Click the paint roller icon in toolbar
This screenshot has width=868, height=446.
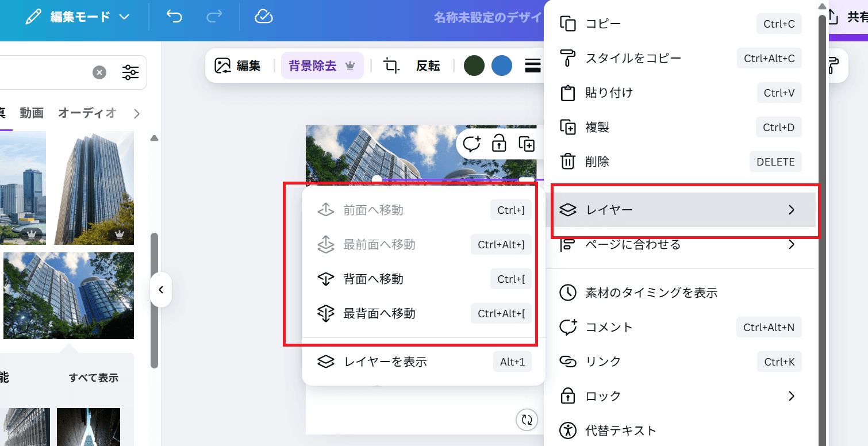(833, 66)
